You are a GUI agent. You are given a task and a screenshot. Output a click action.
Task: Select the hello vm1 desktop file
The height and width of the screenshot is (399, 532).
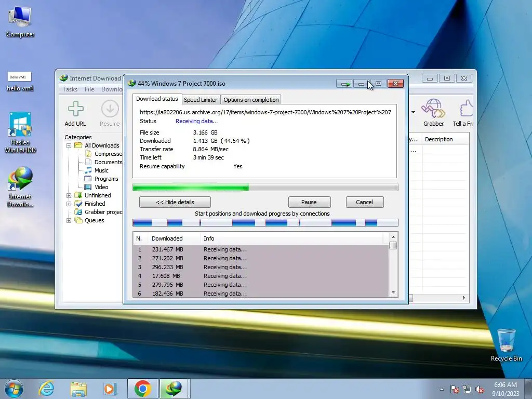click(20, 82)
